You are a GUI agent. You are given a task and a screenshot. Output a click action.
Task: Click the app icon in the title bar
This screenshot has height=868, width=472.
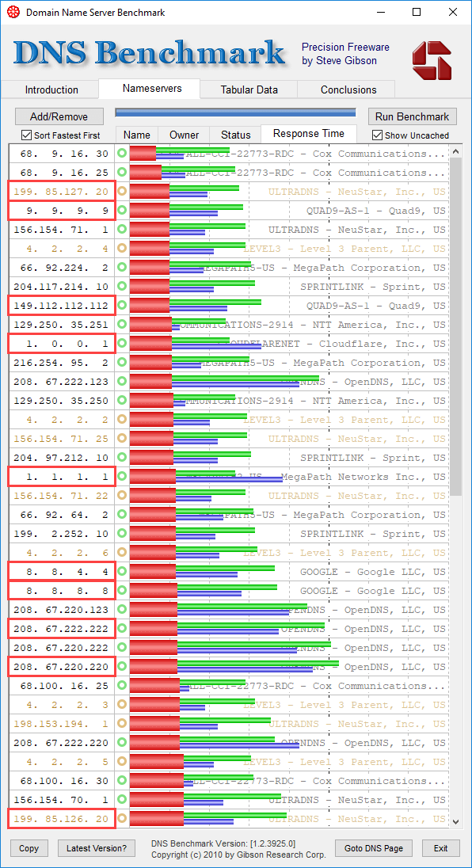13,12
